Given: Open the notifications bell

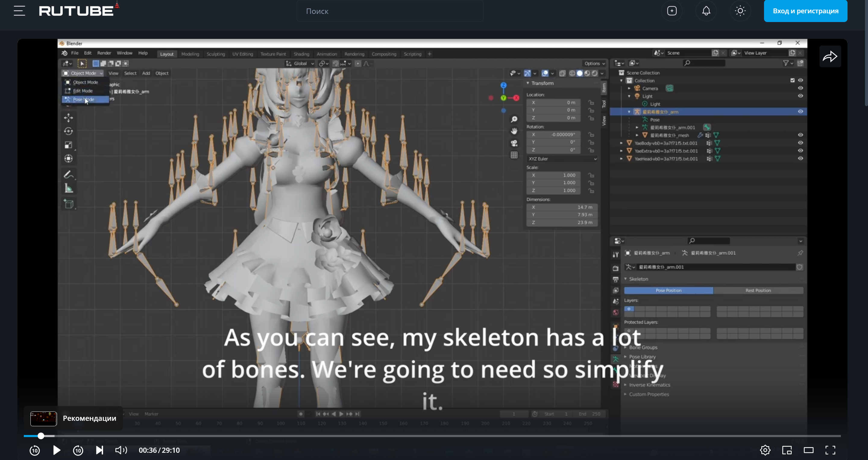Looking at the screenshot, I should [x=706, y=11].
